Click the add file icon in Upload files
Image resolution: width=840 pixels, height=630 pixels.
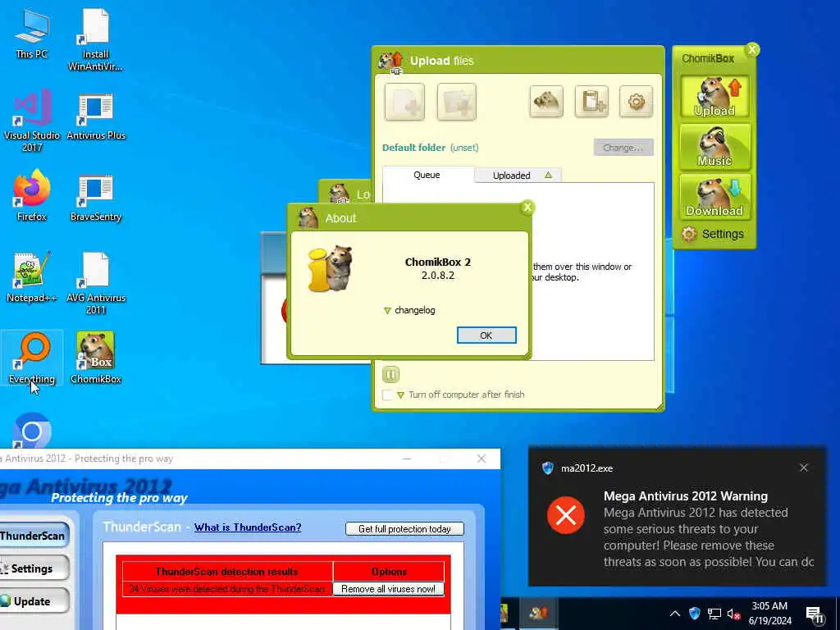pyautogui.click(x=404, y=102)
